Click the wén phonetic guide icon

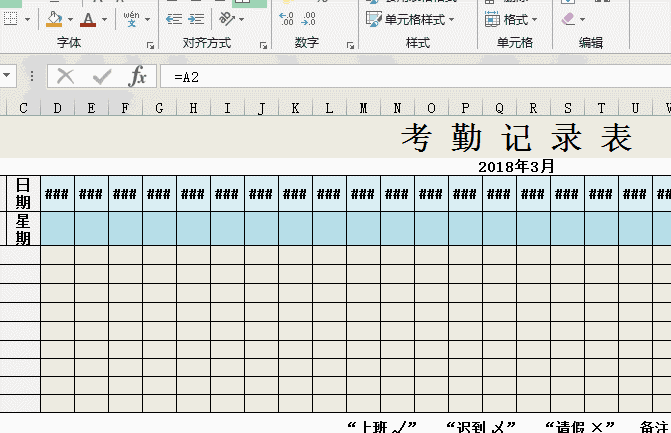pos(131,19)
